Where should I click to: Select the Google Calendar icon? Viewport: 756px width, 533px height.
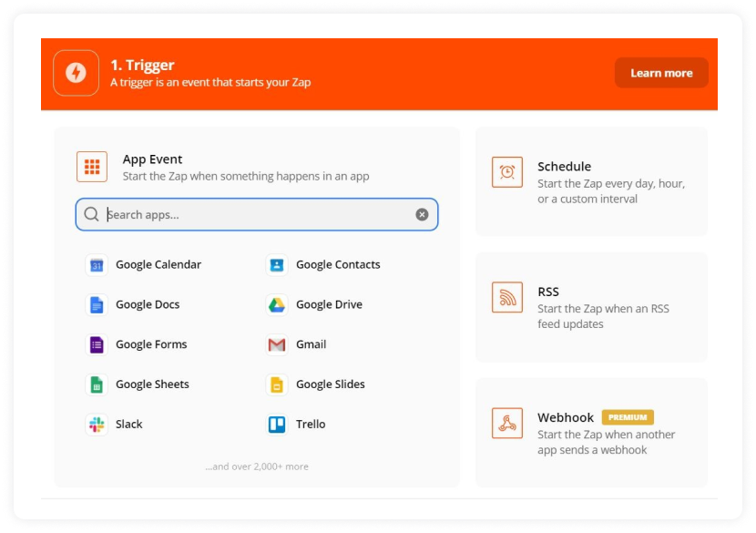point(97,265)
